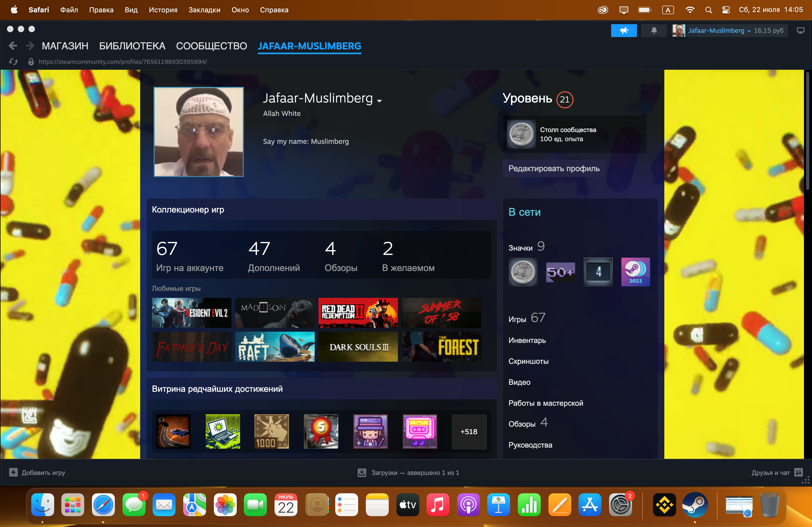Open Red Dead Redemption II thumbnail
The image size is (812, 527).
pyautogui.click(x=358, y=313)
